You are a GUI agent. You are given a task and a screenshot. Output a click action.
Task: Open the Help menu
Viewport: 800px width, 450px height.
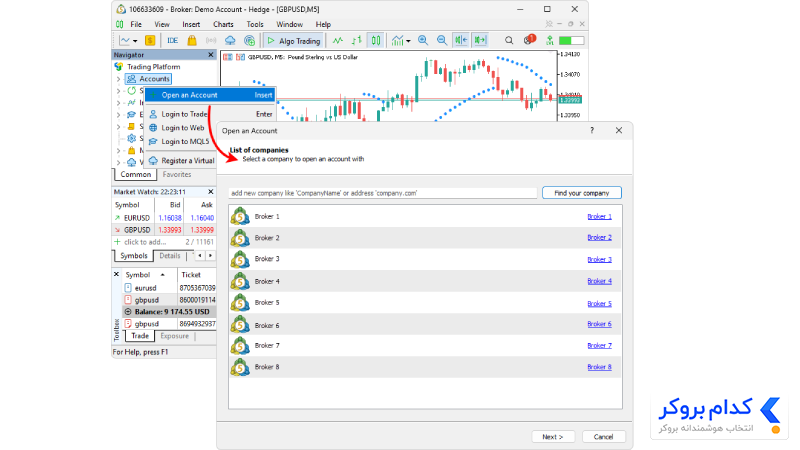(x=323, y=24)
